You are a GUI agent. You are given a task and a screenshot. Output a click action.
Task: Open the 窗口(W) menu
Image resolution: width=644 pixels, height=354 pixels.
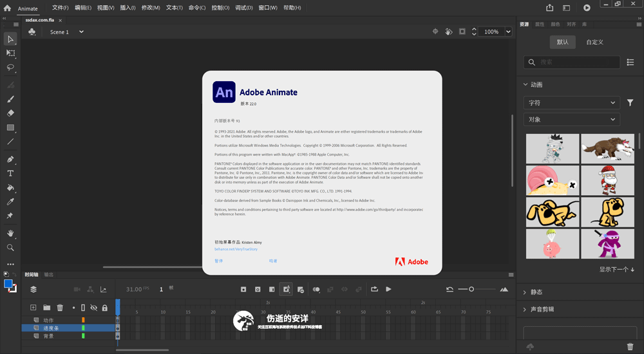click(268, 8)
